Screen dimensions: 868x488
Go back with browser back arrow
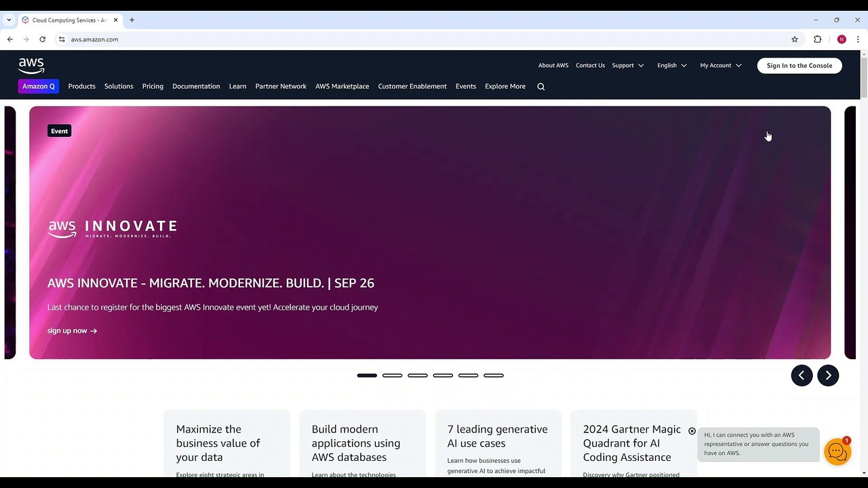[10, 39]
